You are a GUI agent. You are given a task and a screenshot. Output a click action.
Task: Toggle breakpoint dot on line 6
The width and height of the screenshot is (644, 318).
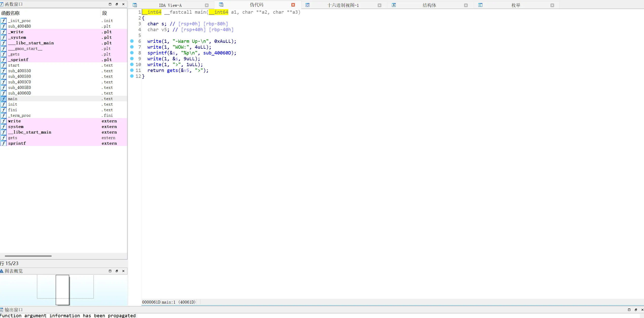132,41
